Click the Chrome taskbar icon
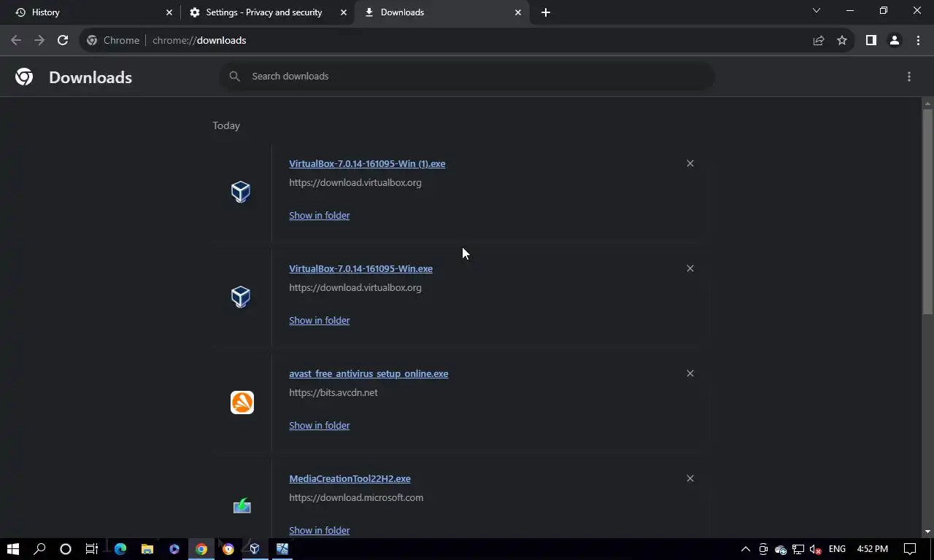This screenshot has height=560, width=934. pyautogui.click(x=201, y=549)
